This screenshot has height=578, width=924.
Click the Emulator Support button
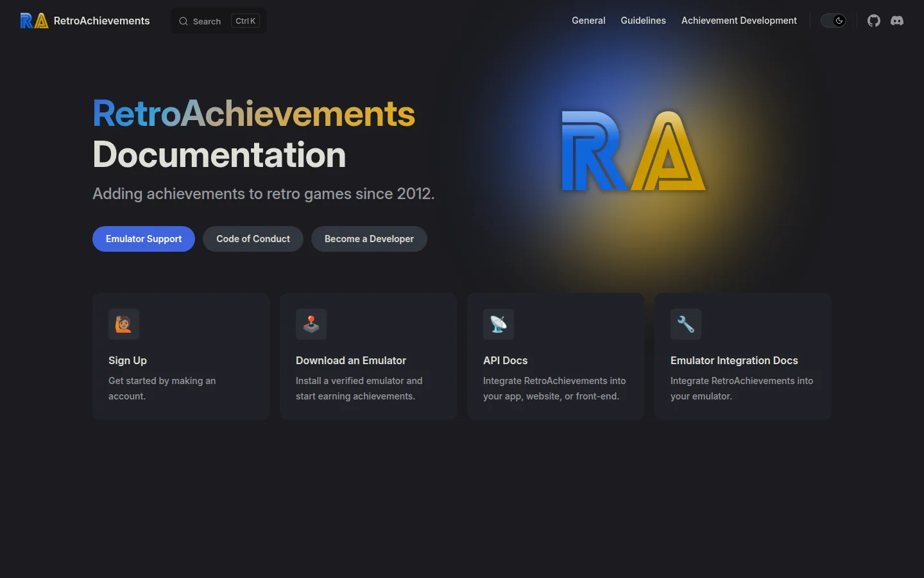point(144,239)
